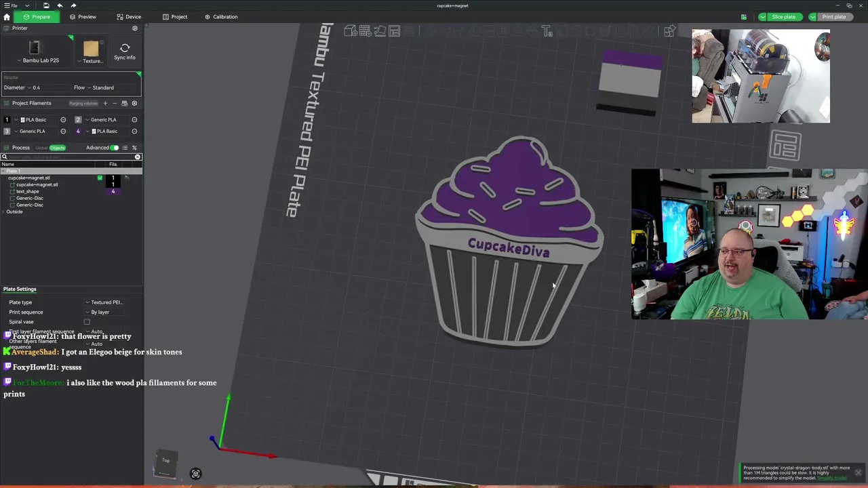The height and width of the screenshot is (488, 868).
Task: Switch to the Project tab
Action: 175,17
